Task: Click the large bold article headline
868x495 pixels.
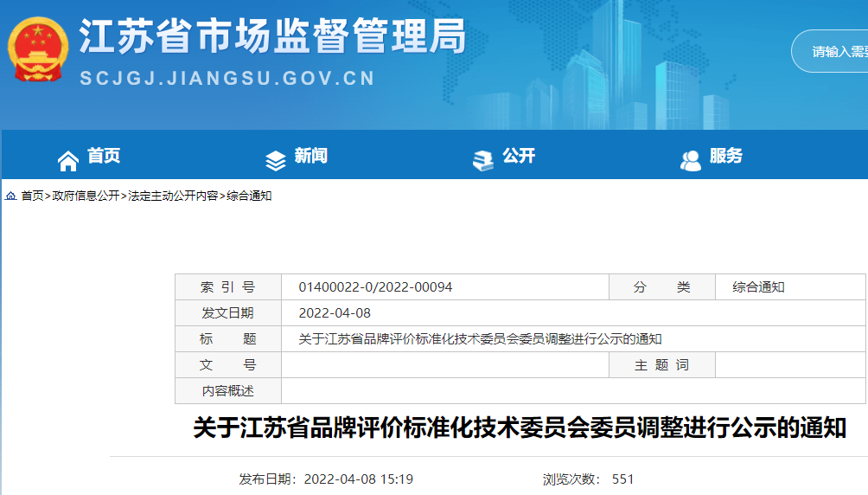Action: tap(520, 427)
